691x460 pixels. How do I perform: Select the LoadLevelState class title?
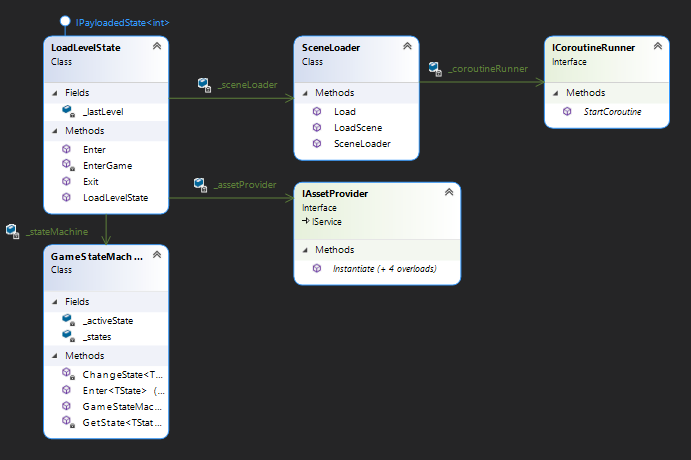[85, 48]
